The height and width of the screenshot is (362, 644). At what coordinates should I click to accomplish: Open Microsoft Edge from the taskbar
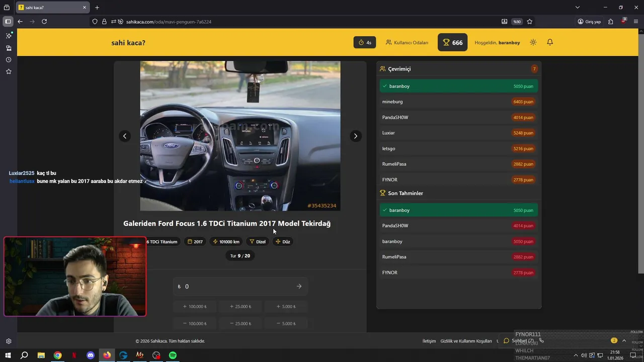pyautogui.click(x=123, y=355)
